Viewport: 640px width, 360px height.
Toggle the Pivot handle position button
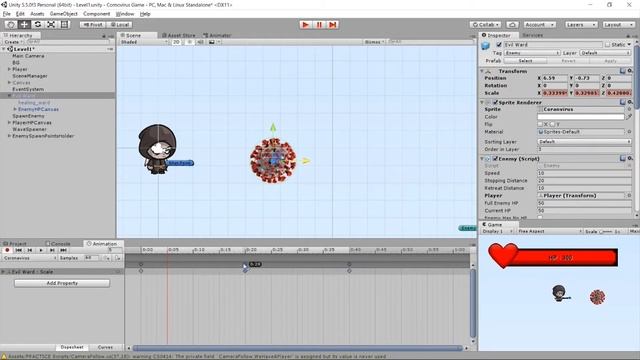coord(93,25)
